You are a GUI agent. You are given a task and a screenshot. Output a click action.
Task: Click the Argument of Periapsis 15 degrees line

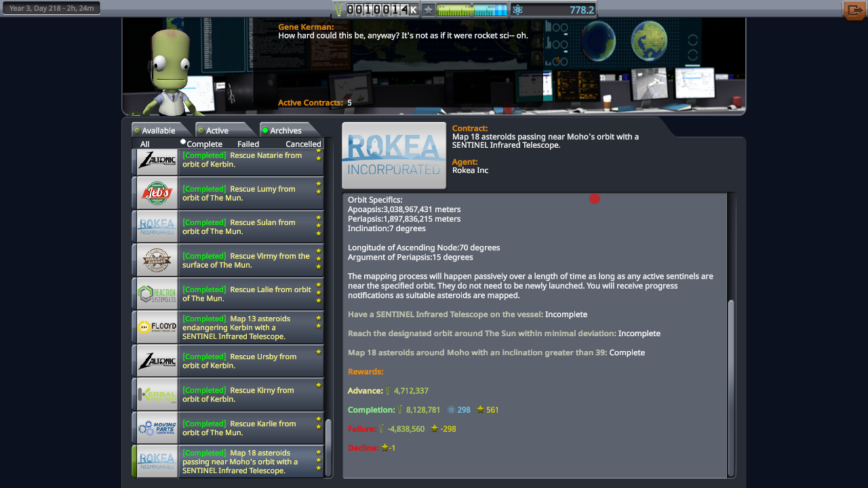[410, 257]
